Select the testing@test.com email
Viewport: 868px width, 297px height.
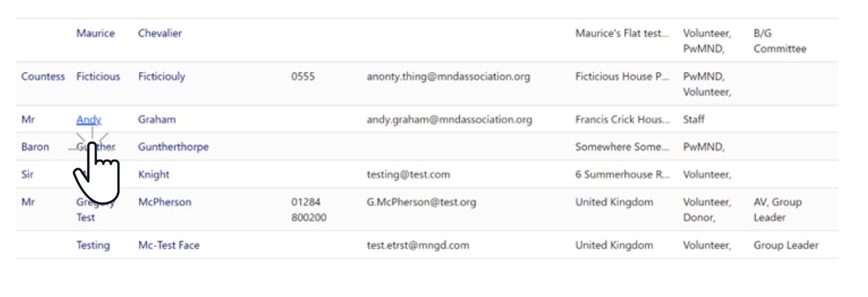[x=408, y=174]
